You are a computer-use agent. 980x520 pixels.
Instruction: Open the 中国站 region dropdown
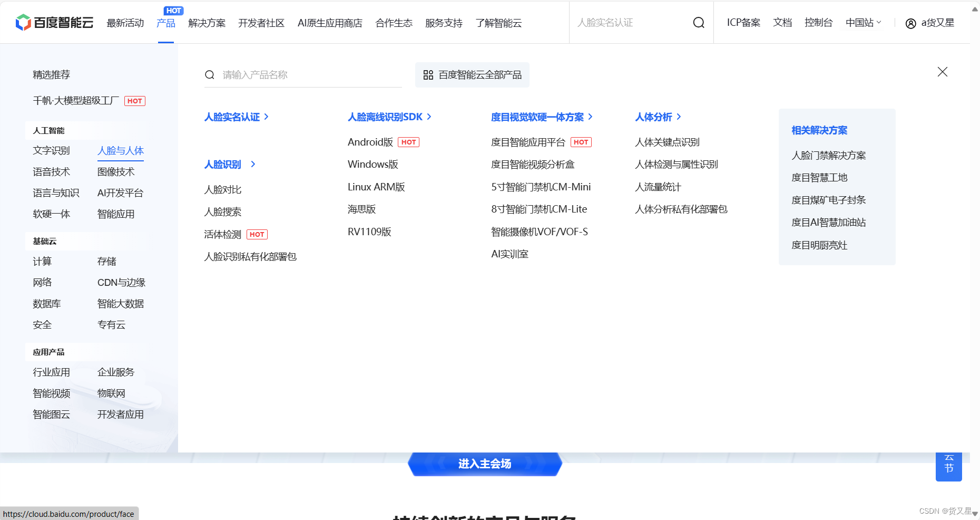[x=864, y=23]
